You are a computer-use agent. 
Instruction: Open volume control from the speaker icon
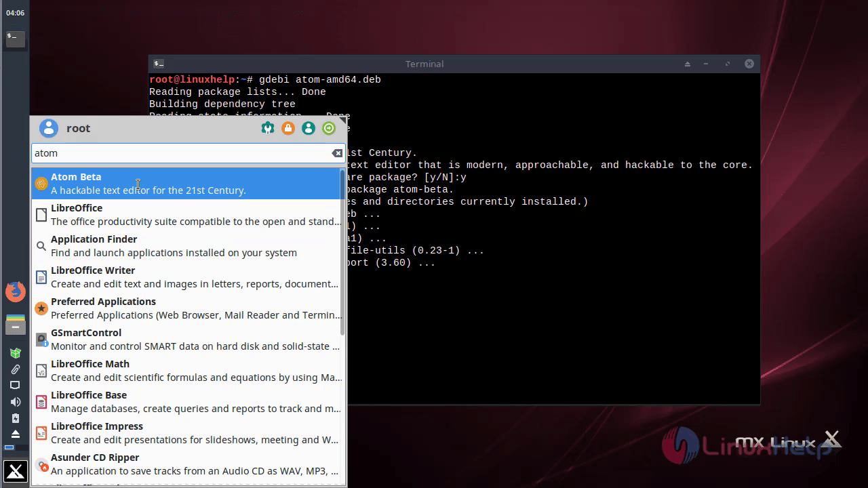(16, 402)
